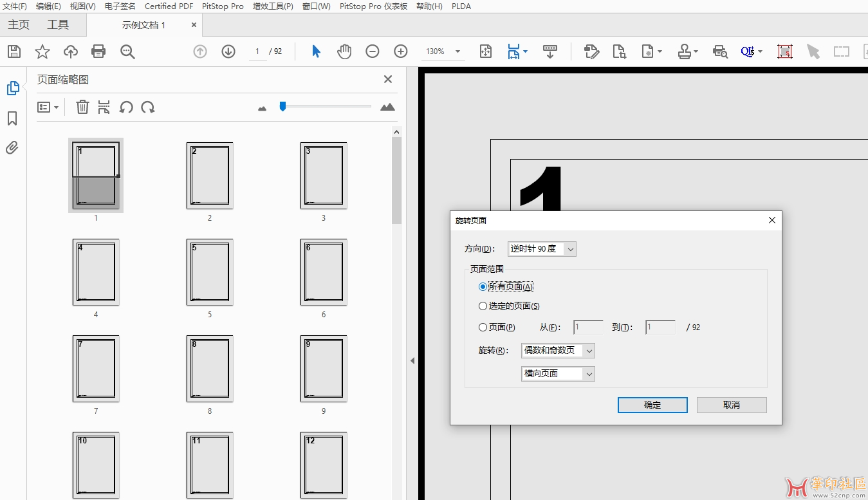This screenshot has width=868, height=500.
Task: Select the Hand pan tool
Action: [x=344, y=51]
